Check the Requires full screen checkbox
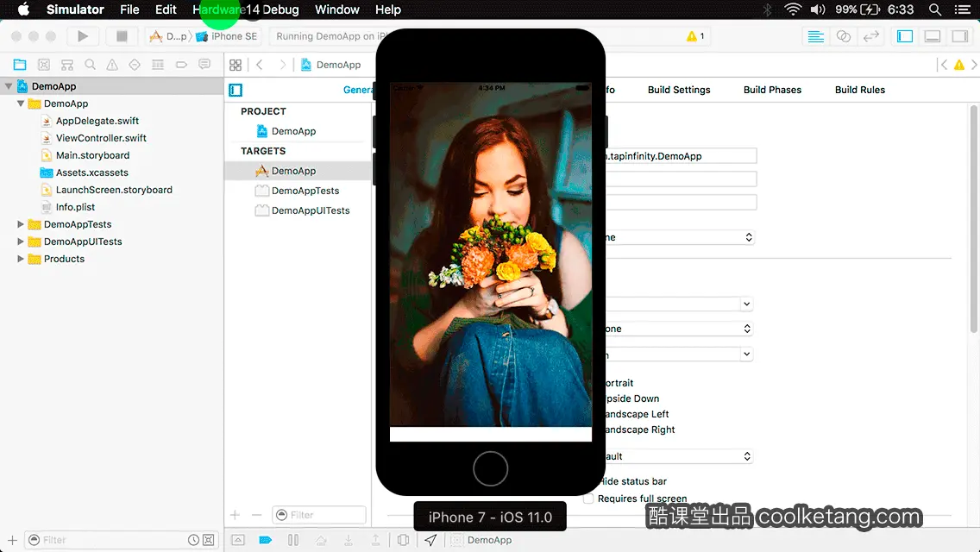The height and width of the screenshot is (552, 980). [x=588, y=499]
